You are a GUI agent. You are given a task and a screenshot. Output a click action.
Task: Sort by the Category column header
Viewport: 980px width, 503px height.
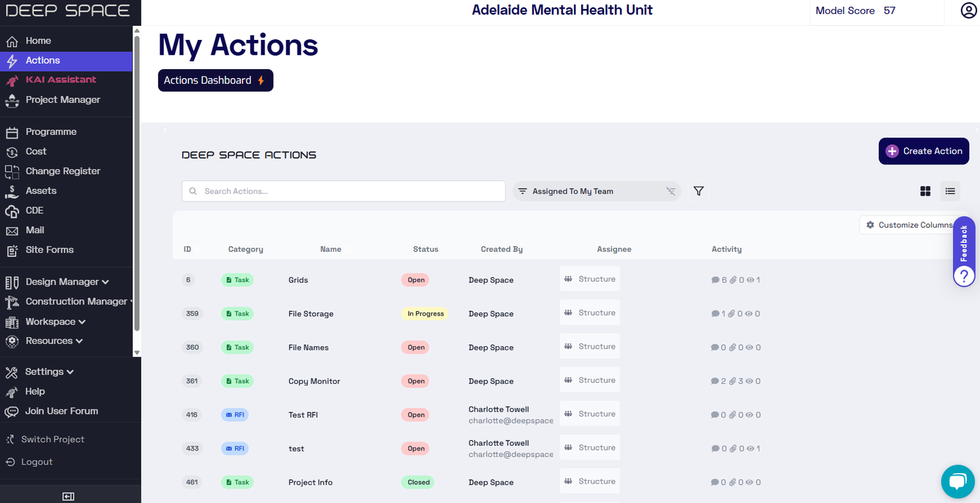pyautogui.click(x=246, y=249)
